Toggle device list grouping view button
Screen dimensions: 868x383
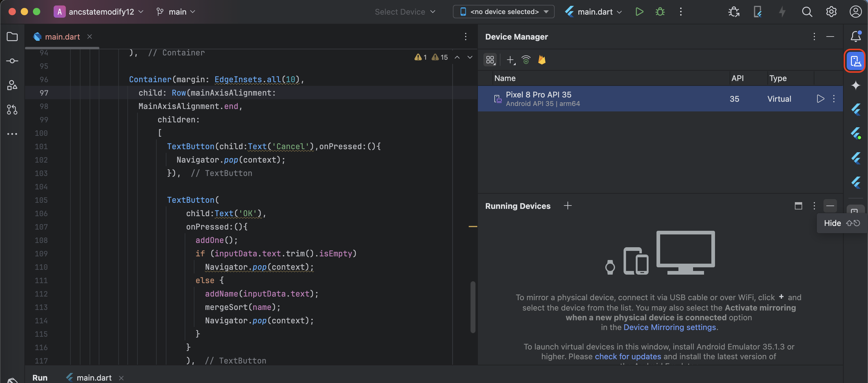click(x=490, y=60)
